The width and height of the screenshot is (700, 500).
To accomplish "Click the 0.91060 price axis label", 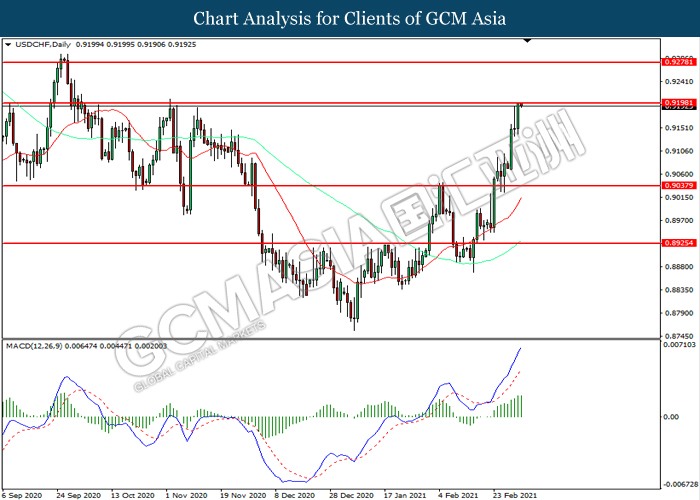I will tap(679, 151).
